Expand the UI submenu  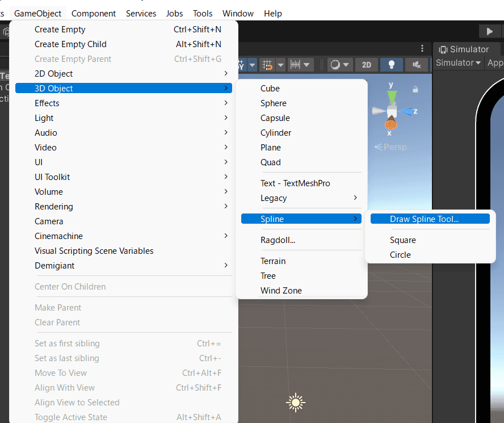click(x=124, y=162)
